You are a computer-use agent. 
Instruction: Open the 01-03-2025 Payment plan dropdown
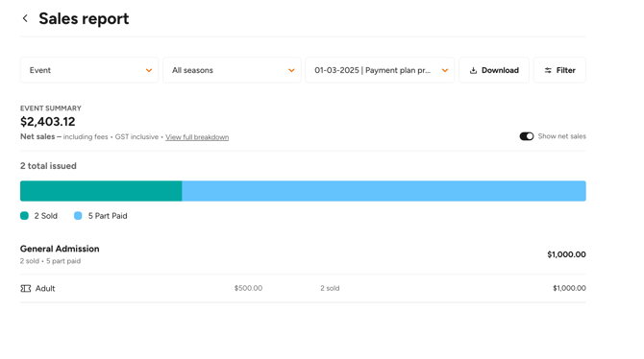pyautogui.click(x=380, y=70)
